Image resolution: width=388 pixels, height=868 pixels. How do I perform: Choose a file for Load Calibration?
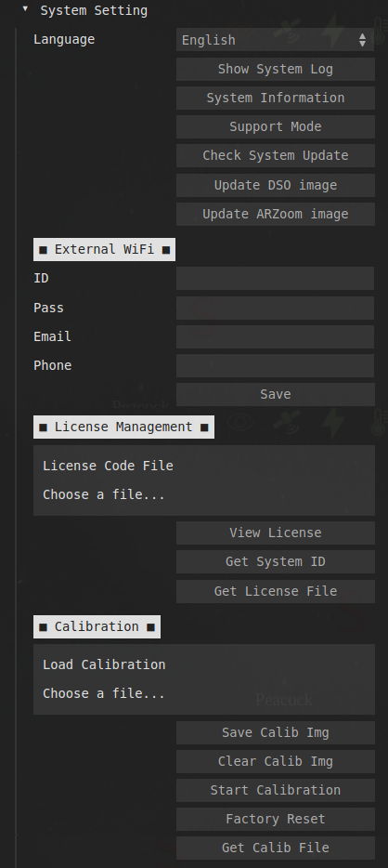[x=204, y=679]
